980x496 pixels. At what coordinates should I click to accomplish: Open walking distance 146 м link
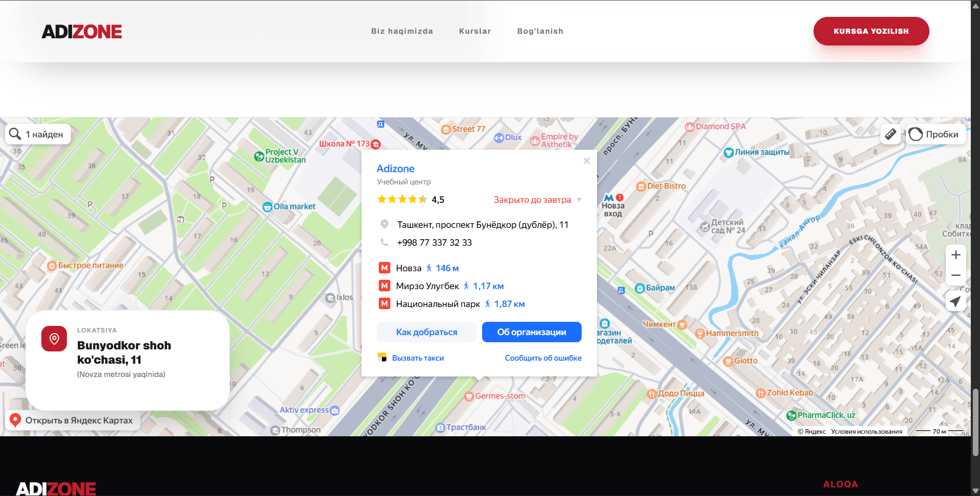443,268
